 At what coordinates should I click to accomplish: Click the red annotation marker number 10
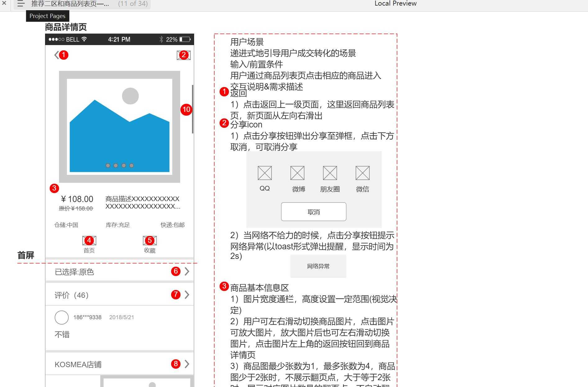click(186, 109)
